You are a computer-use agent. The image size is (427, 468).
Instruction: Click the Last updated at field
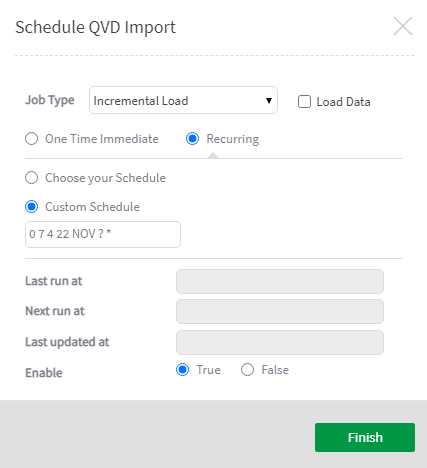280,342
